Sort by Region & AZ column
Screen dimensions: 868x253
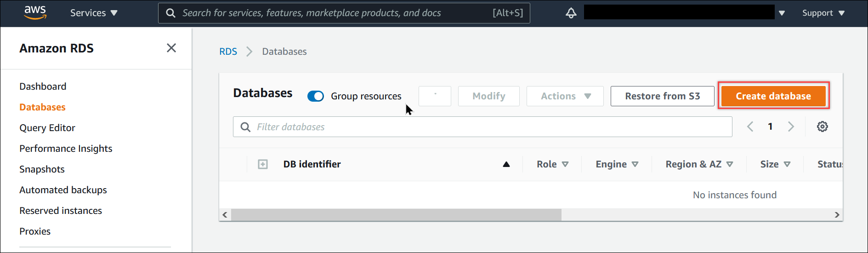(699, 164)
